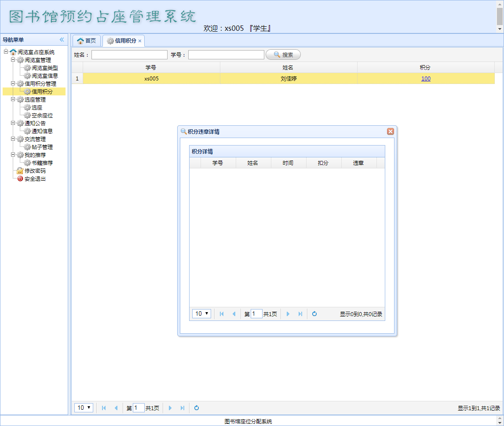Click page number field in main pager

139,408
